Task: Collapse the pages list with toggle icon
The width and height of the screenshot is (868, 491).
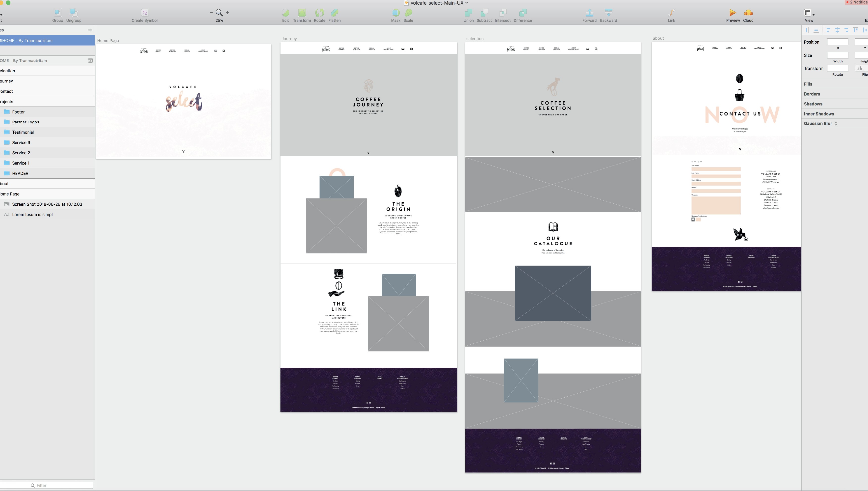Action: click(x=90, y=61)
